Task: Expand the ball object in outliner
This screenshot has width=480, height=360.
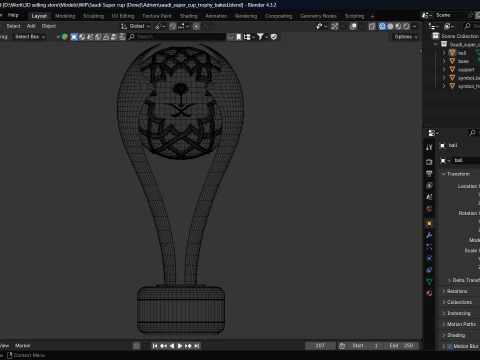Action: [x=444, y=53]
